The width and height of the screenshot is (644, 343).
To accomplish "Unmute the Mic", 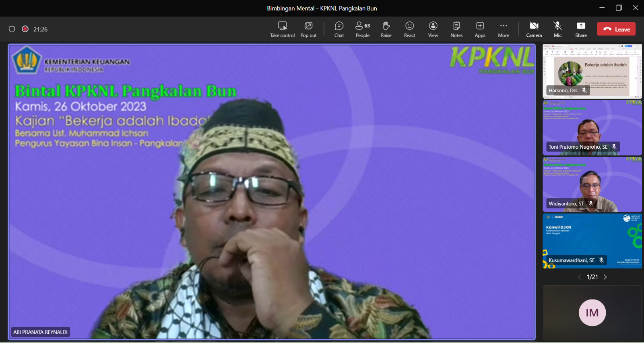I will click(557, 29).
